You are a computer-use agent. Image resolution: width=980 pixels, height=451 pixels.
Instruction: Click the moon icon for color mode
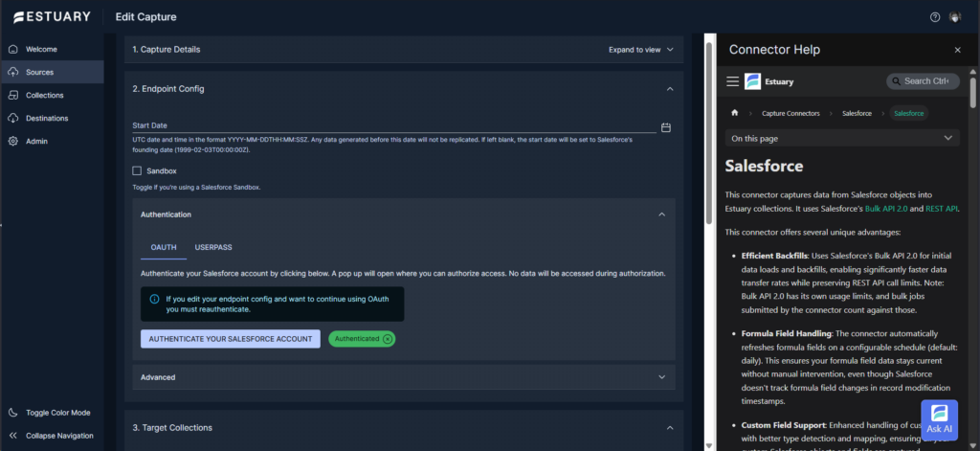click(13, 413)
